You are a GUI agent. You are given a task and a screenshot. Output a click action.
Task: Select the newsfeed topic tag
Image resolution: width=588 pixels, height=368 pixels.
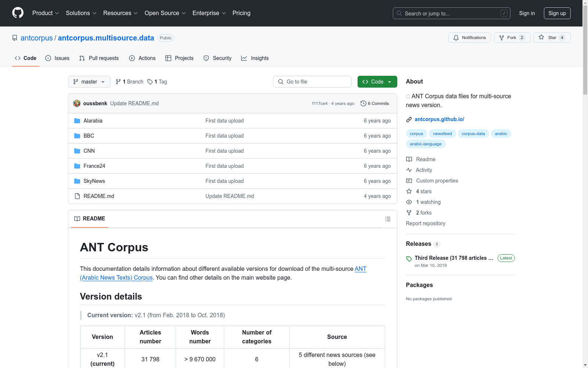coord(442,134)
